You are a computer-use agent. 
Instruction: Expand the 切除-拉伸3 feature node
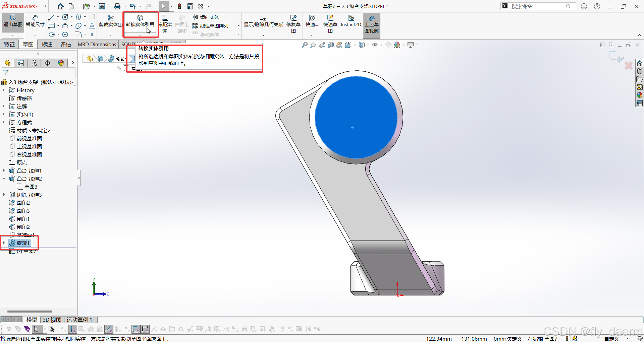[x=4, y=195]
